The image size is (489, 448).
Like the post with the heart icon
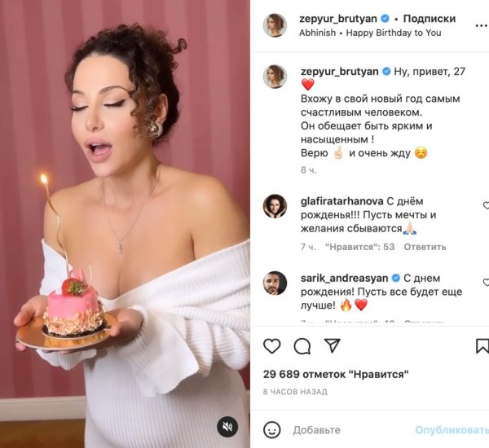(272, 346)
